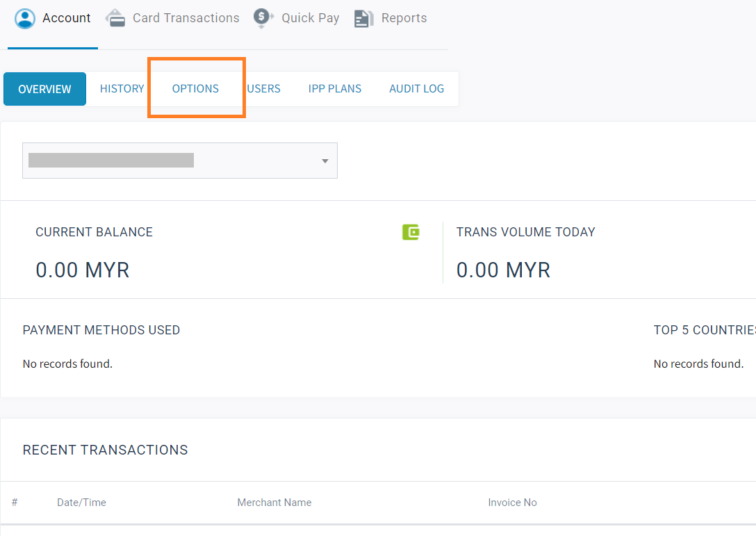Click 0.00 MYR under Current Balance

(83, 270)
